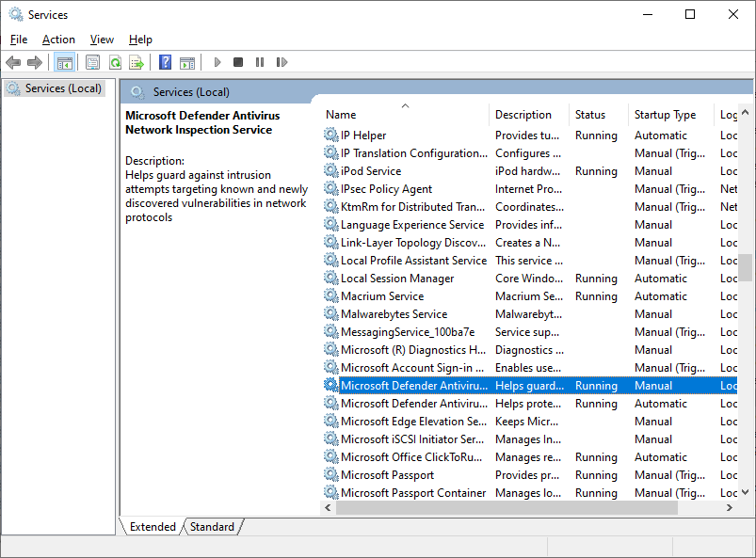Select the Malwarebytes Service row
Image resolution: width=756 pixels, height=558 pixels.
tap(394, 314)
